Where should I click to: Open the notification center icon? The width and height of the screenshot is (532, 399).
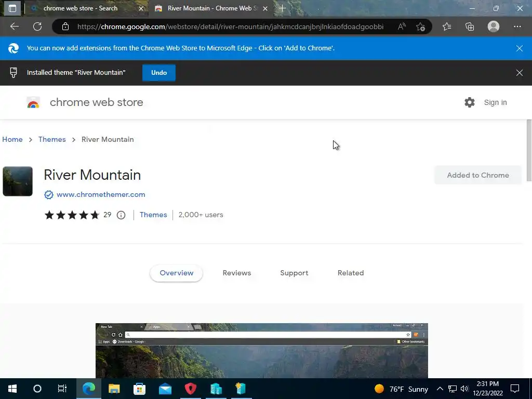tap(515, 389)
